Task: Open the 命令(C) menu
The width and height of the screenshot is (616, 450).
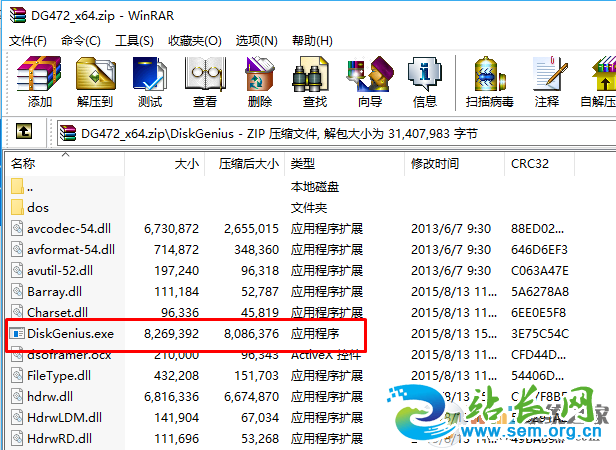Action: (80, 40)
